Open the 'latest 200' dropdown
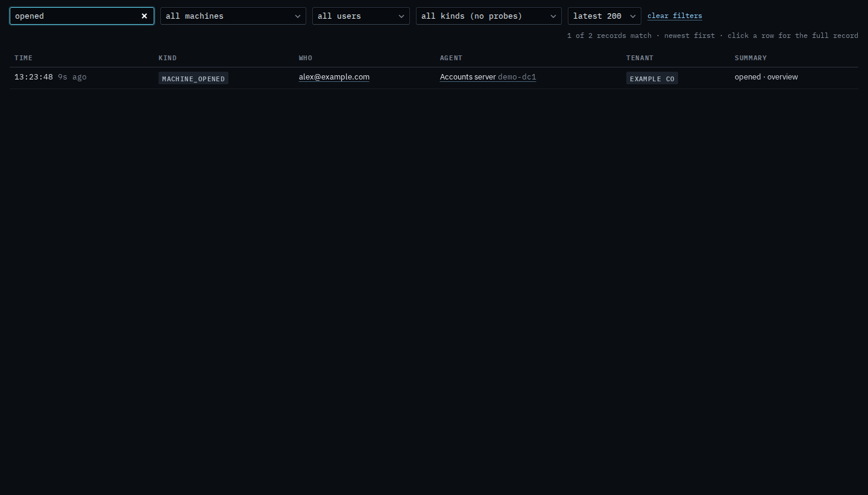This screenshot has width=868, height=495. [605, 16]
